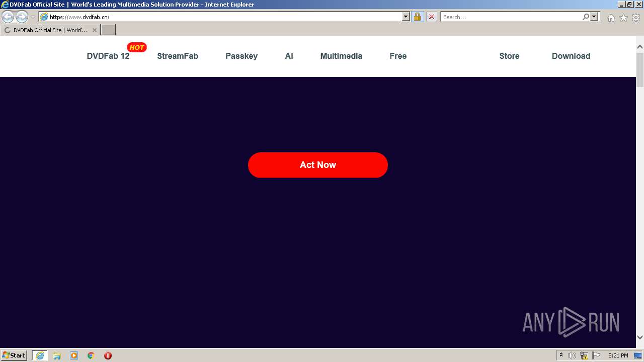Open the volume speaker tray icon
This screenshot has height=362, width=644.
tap(572, 355)
